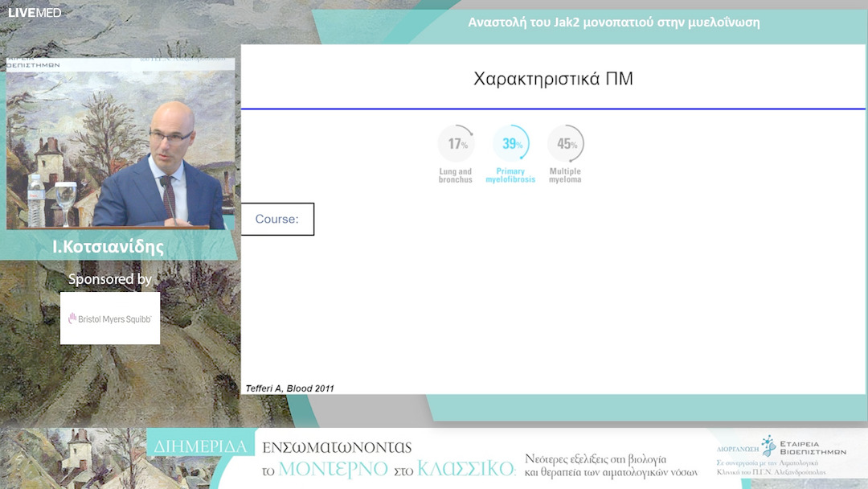Image resolution: width=868 pixels, height=489 pixels.
Task: Click the lecture title about Jak2 at top
Action: [x=614, y=23]
